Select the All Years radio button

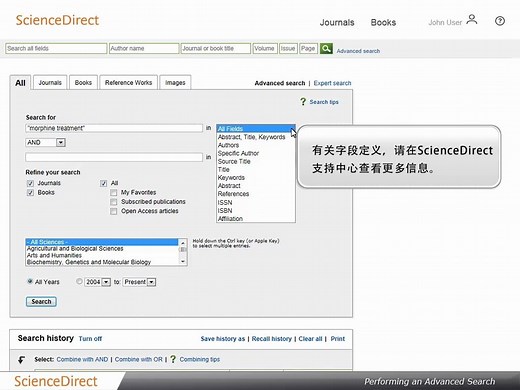(x=30, y=281)
